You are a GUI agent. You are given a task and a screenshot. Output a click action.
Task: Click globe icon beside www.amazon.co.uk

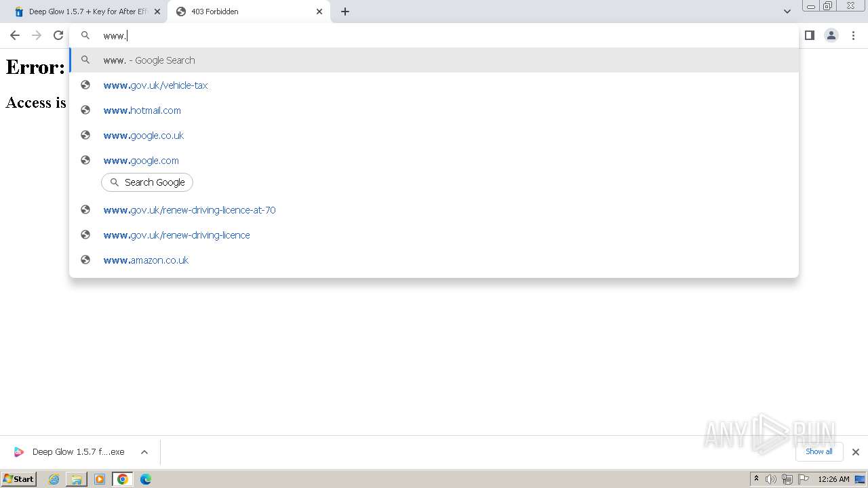[x=85, y=260]
